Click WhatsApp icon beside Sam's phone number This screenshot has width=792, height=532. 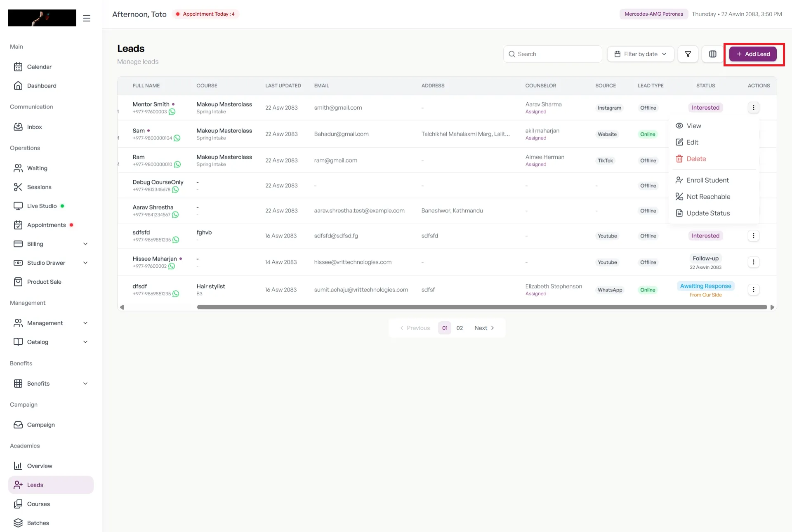pyautogui.click(x=177, y=138)
